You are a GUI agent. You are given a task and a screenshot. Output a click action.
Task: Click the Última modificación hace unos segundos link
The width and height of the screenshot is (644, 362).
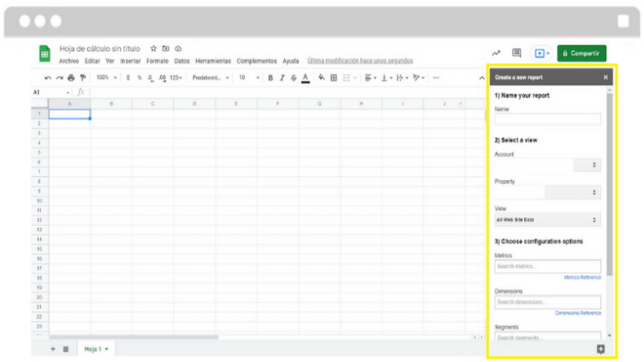[360, 61]
